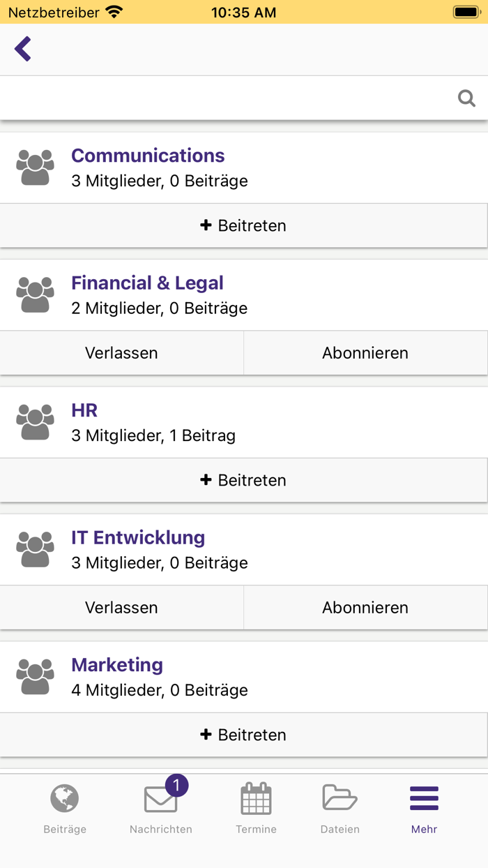Switch to the Termine calendar tab
The image size is (488, 868).
click(x=256, y=809)
